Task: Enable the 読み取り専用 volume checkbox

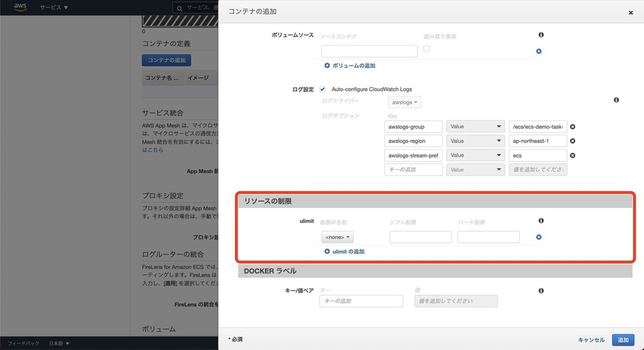Action: [x=426, y=48]
